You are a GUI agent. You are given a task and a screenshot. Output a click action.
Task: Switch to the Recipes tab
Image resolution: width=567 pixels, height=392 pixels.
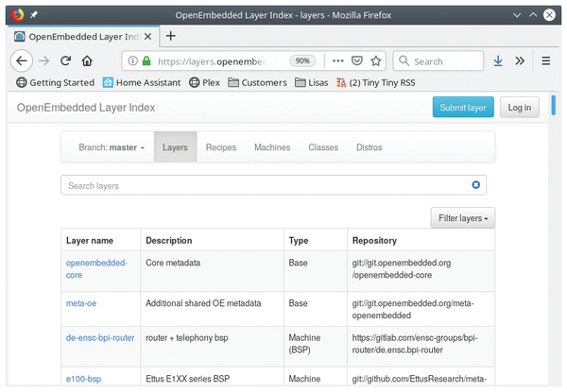221,147
